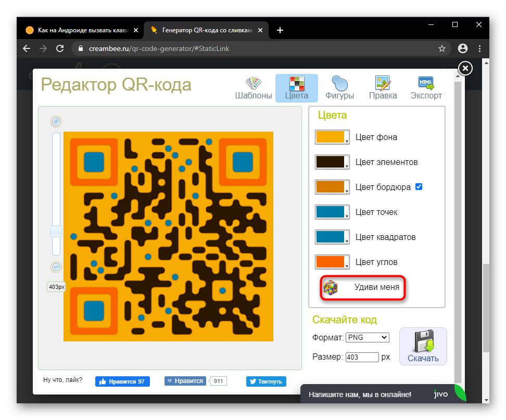Image resolution: width=506 pixels, height=420 pixels.
Task: Zoom out with the minus magnifier button
Action: (x=56, y=267)
